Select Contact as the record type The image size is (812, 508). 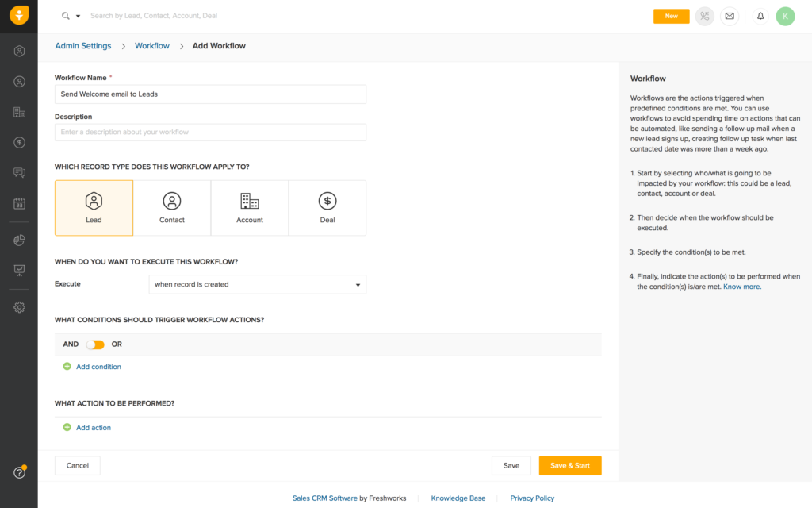point(172,208)
